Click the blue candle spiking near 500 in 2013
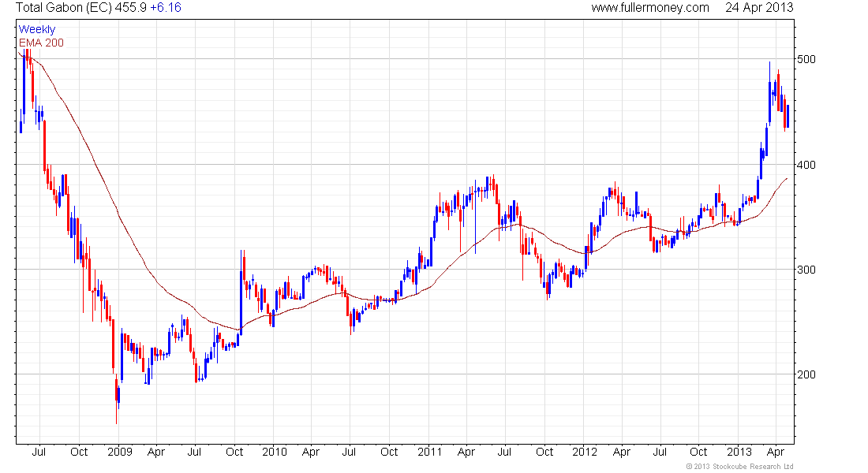Screen dimensions: 868x473 pos(769,93)
